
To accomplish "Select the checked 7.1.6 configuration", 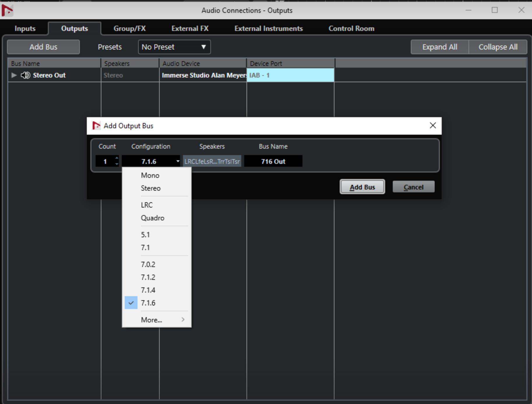I will click(x=148, y=303).
